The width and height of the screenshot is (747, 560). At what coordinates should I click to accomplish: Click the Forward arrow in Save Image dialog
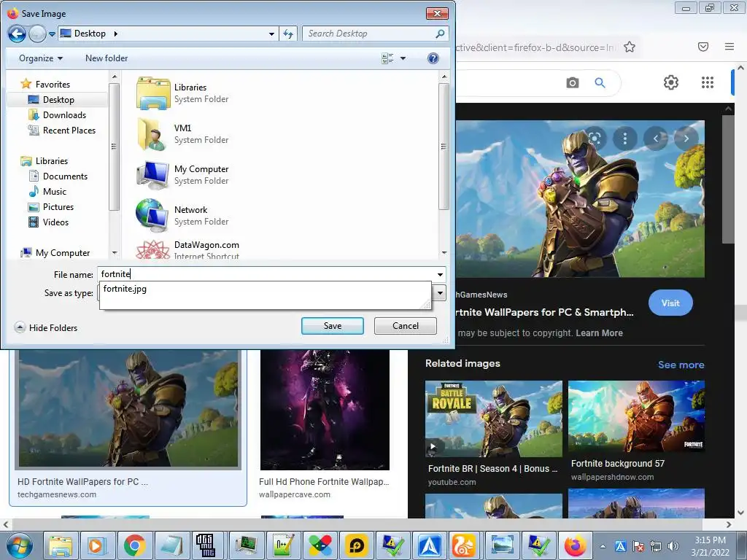coord(37,34)
